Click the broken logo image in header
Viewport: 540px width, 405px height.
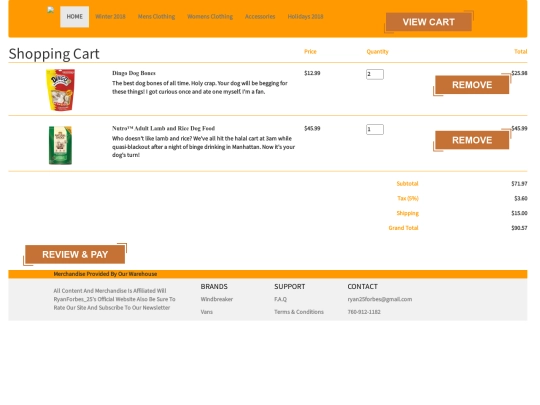[51, 10]
